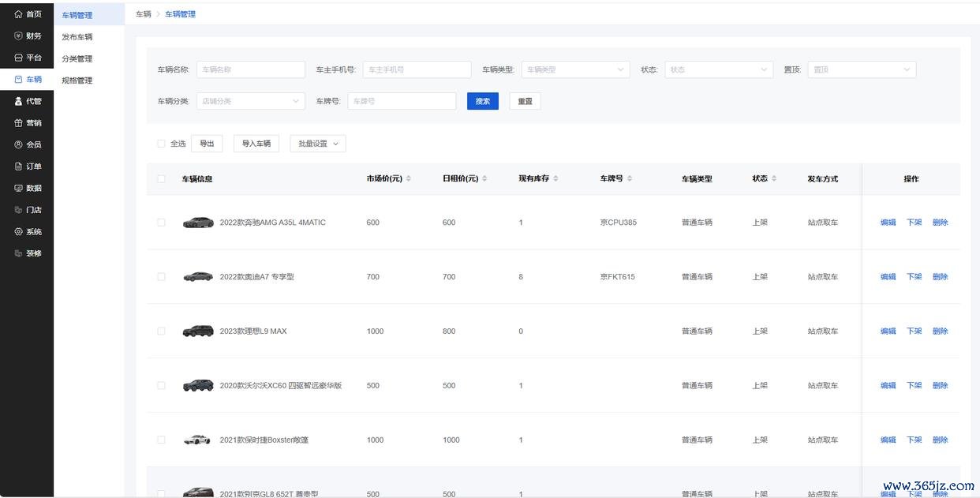Open the 会员 member sidebar icon
The width and height of the screenshot is (980, 498).
pos(19,144)
